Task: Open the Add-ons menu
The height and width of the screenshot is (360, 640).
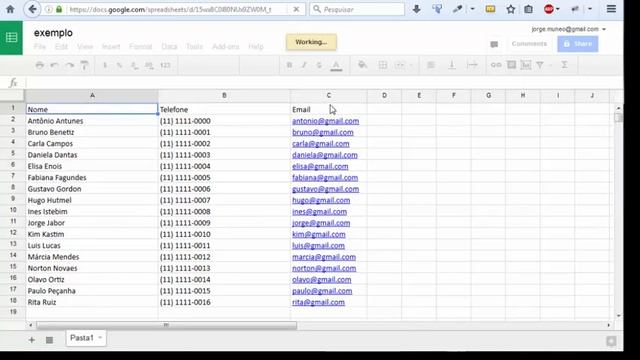Action: point(226,47)
